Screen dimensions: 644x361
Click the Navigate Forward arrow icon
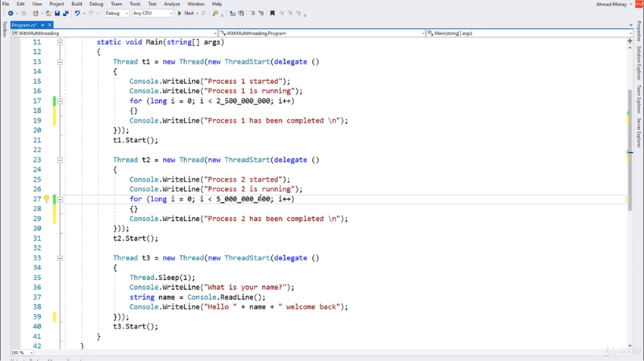click(x=23, y=13)
